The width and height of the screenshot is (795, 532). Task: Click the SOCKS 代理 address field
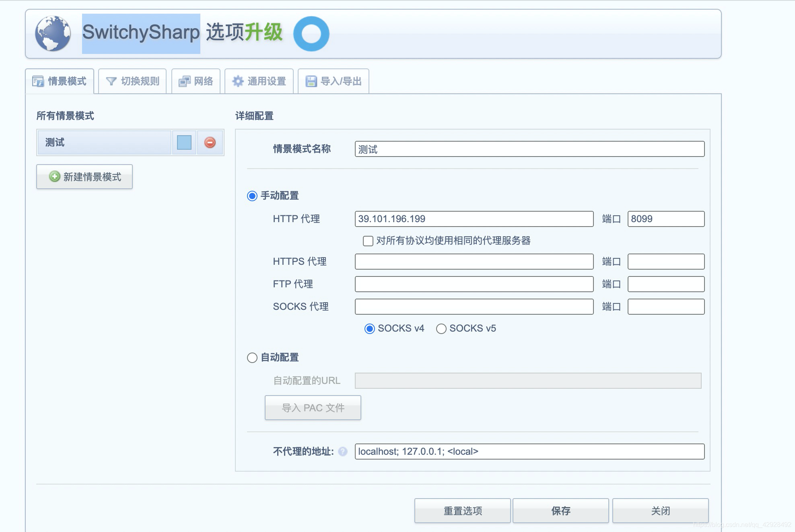click(x=474, y=307)
